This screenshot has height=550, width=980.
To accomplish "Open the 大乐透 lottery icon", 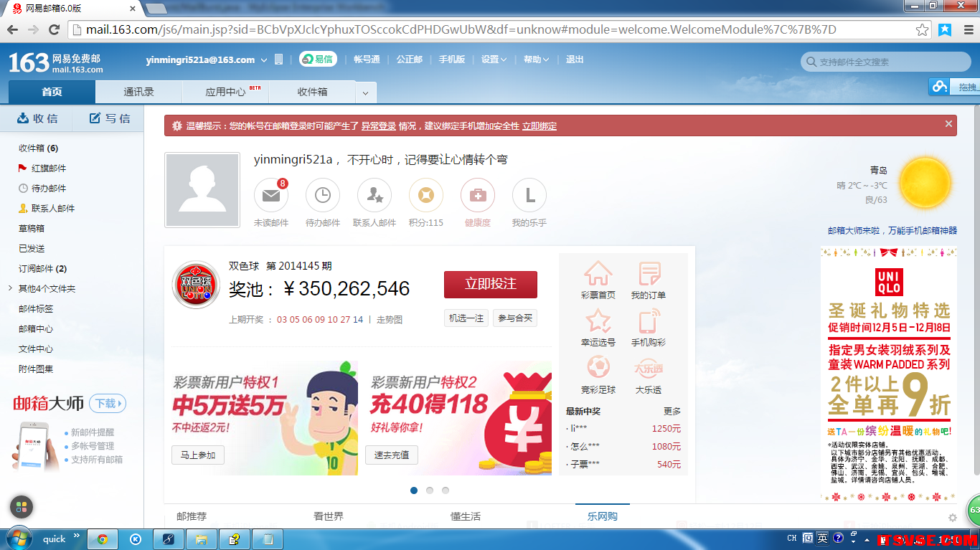I will 649,369.
